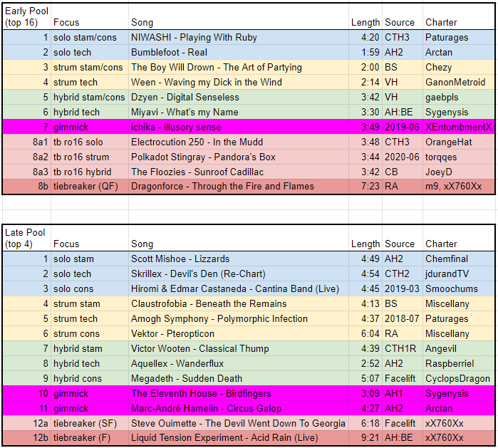Click the charter cell 'Smoochums'
Image resolution: width=498 pixels, height=448 pixels.
[459, 289]
